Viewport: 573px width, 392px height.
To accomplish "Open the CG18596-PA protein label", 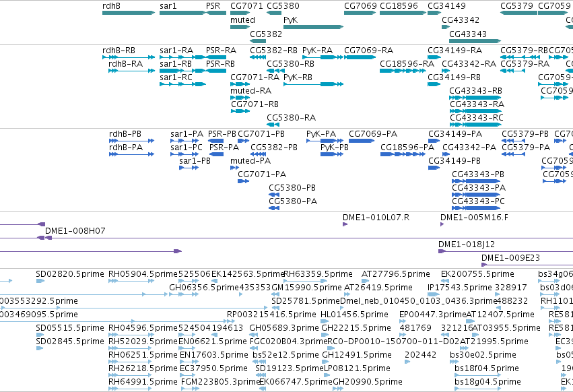I will point(407,148).
